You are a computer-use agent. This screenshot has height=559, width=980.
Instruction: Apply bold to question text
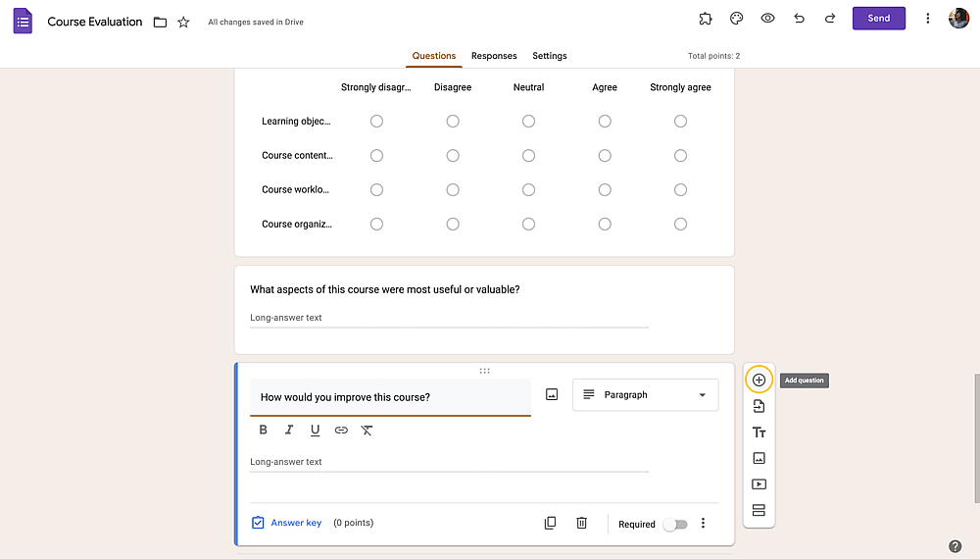pos(263,431)
